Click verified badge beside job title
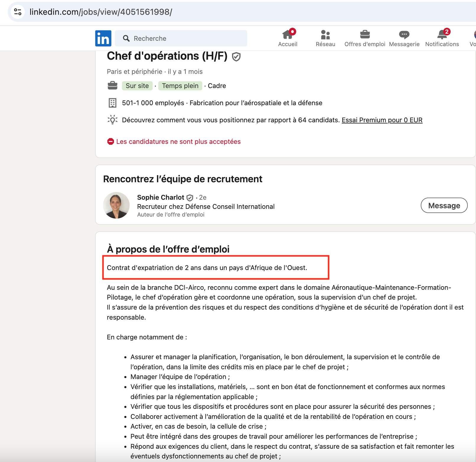This screenshot has height=462, width=476. pyautogui.click(x=236, y=57)
